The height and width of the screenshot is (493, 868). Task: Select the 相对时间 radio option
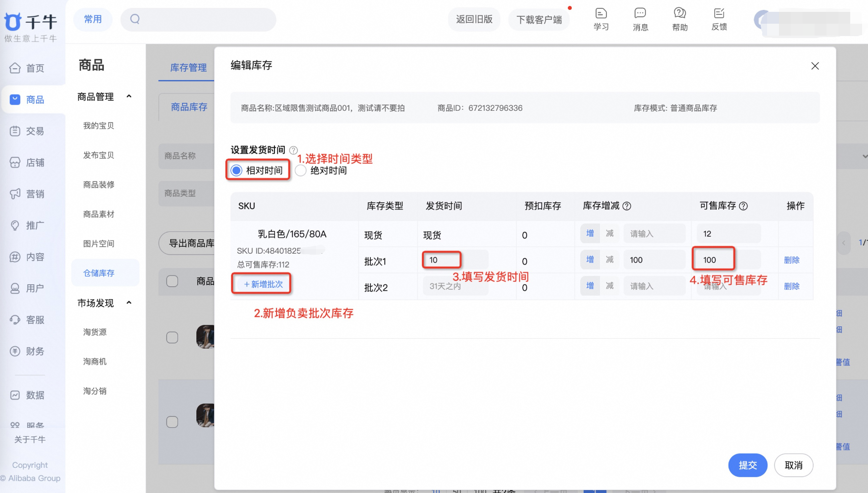tap(236, 171)
